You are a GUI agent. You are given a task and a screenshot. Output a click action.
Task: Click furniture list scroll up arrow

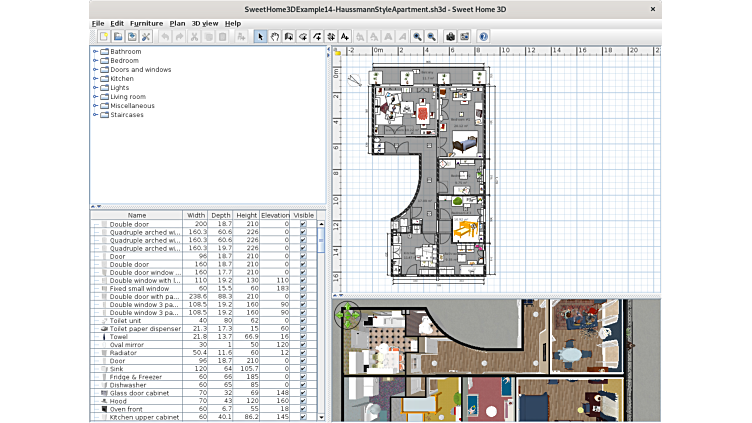pos(321,224)
